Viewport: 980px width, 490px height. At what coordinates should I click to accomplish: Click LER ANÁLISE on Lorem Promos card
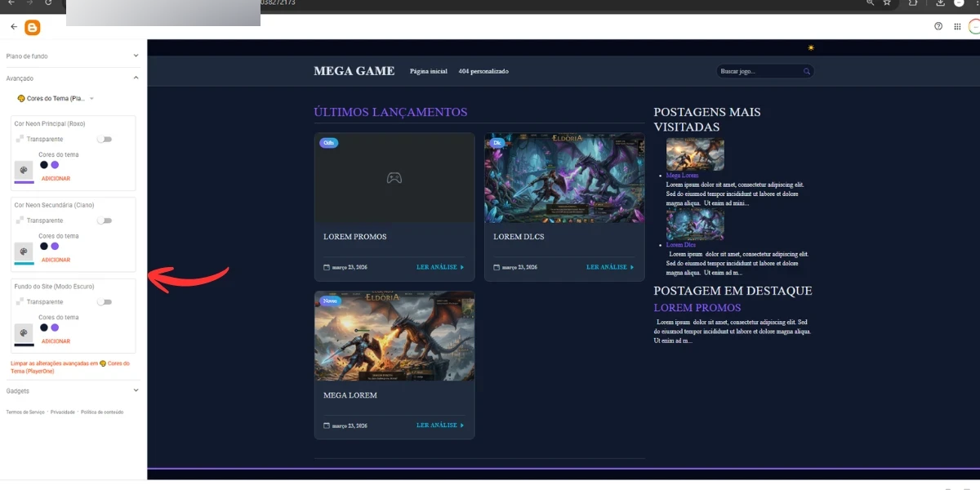point(440,267)
